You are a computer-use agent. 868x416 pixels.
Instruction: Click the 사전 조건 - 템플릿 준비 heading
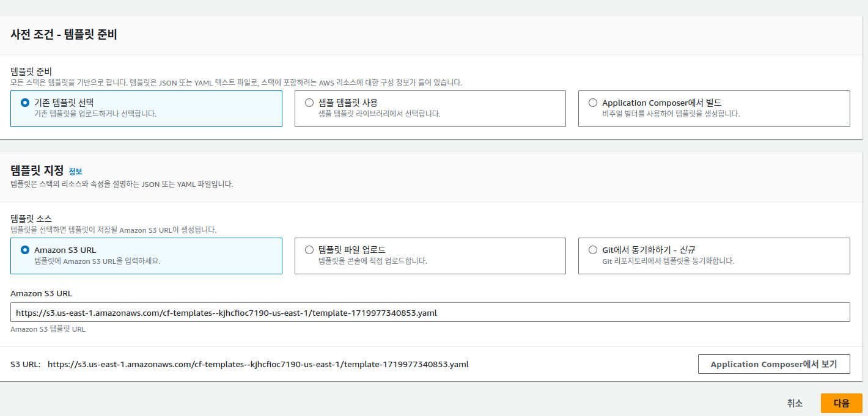(64, 35)
